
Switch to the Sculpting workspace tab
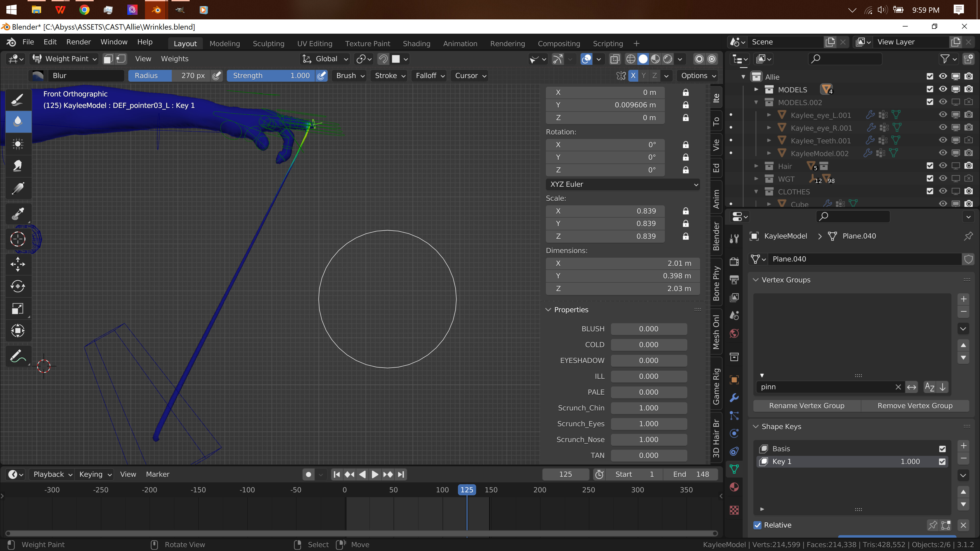click(x=268, y=44)
